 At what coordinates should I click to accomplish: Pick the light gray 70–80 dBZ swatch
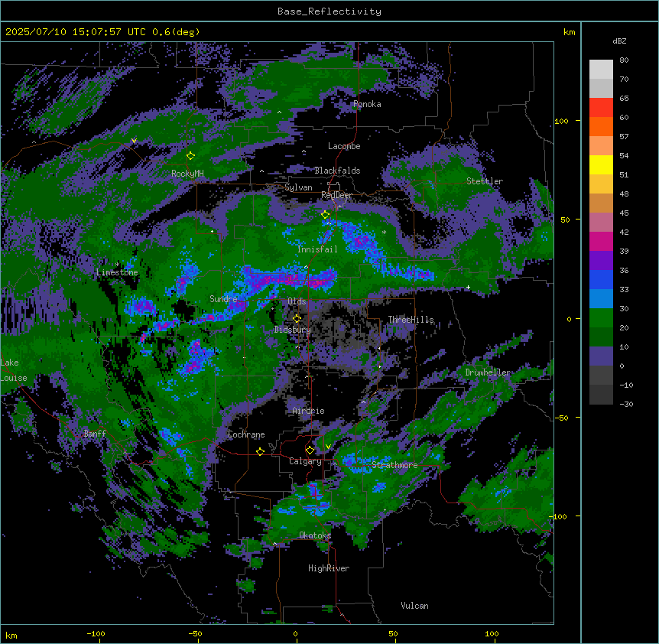click(x=601, y=70)
